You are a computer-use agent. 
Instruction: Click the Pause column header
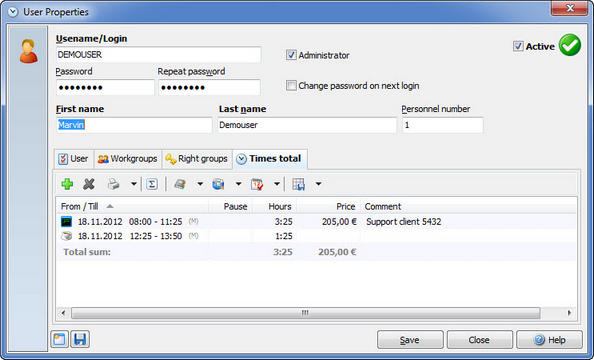[x=230, y=207]
